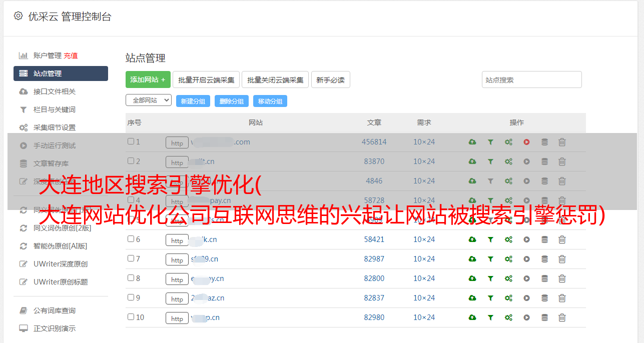The image size is (644, 343).
Task: Click trash icon in row 1
Action: (562, 142)
